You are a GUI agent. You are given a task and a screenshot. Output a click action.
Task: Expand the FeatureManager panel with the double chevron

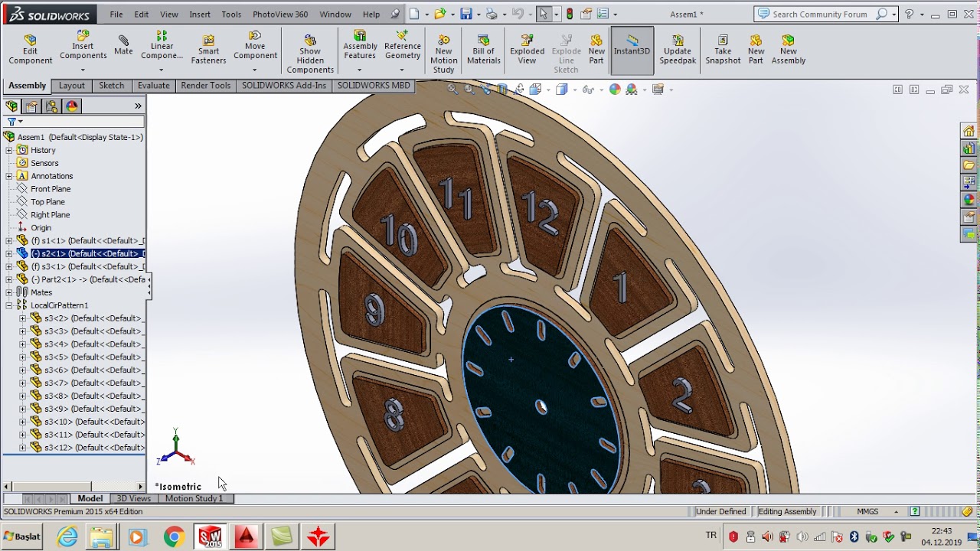point(138,106)
